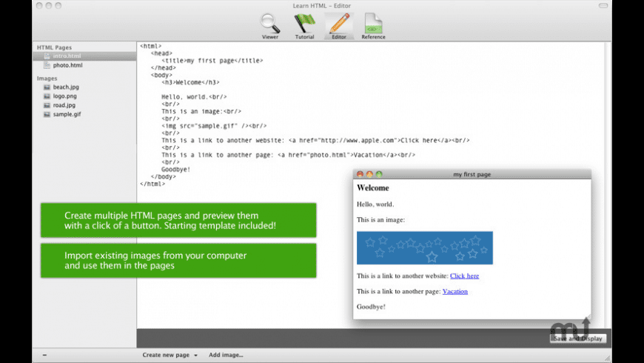Follow the Click here link in preview
The height and width of the screenshot is (363, 644).
[x=464, y=276]
